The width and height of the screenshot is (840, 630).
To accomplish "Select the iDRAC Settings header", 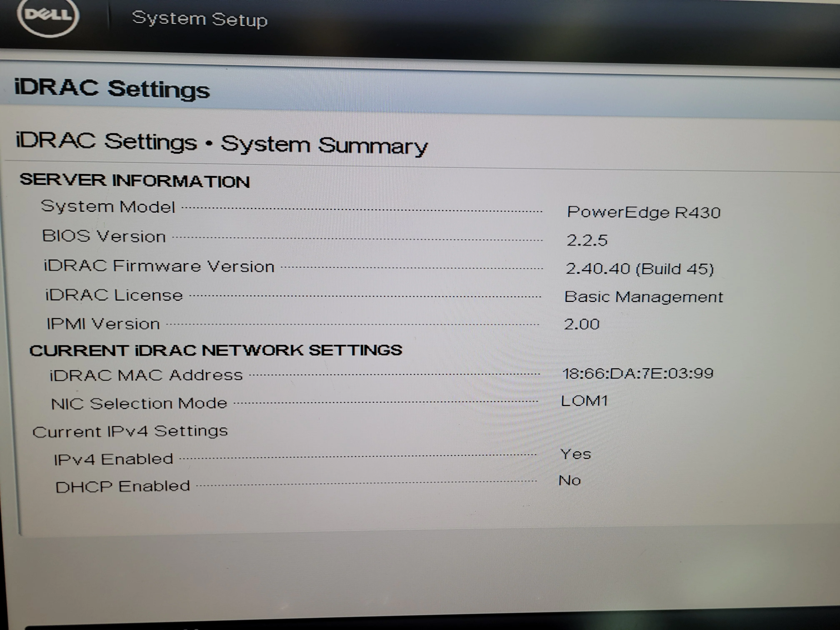I will coord(112,89).
